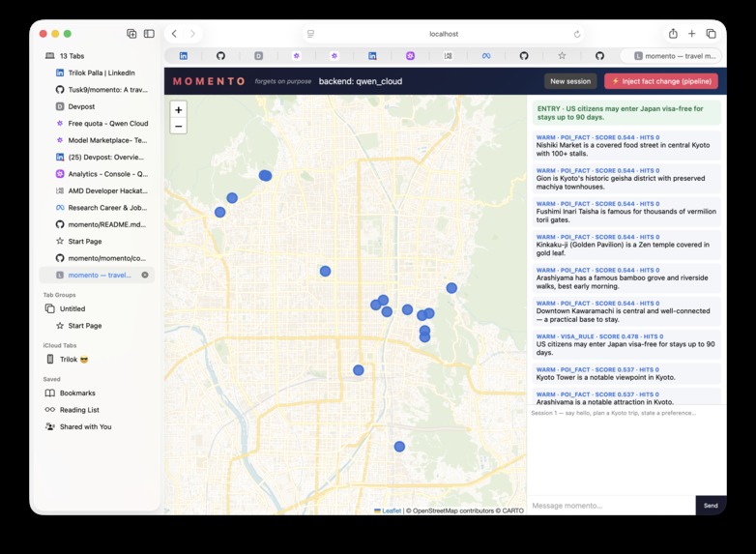Select the Nishiki Market memory card
This screenshot has width=756, height=554.
[x=626, y=146]
